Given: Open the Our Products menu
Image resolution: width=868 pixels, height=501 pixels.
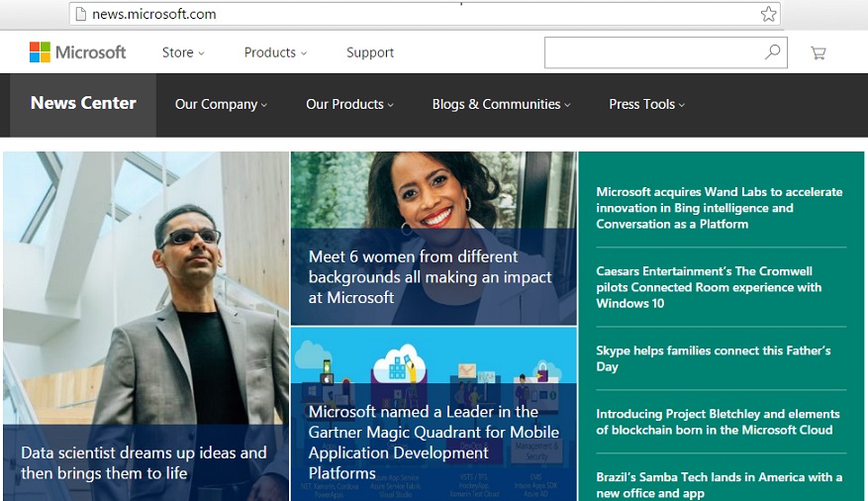Looking at the screenshot, I should click(349, 105).
